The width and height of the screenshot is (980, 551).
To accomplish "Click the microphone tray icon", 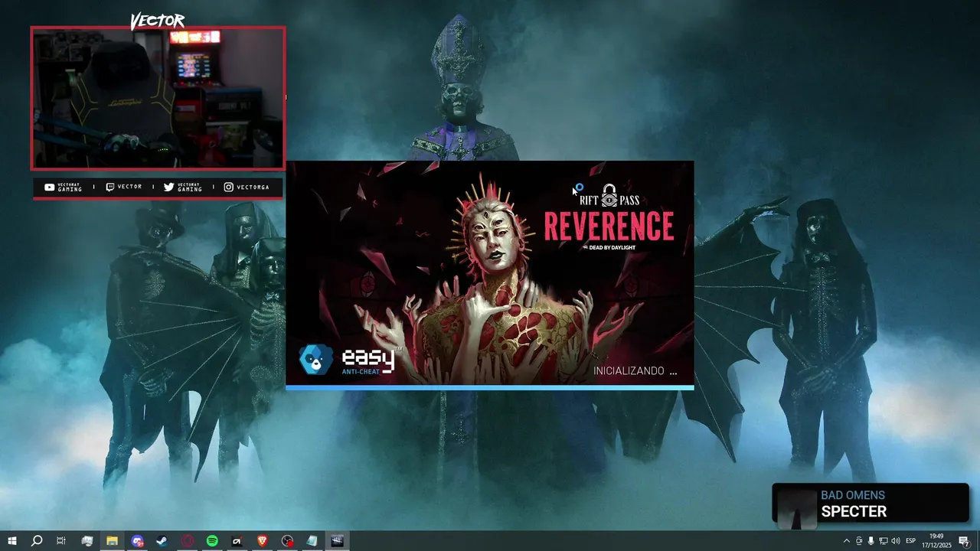I will click(871, 541).
